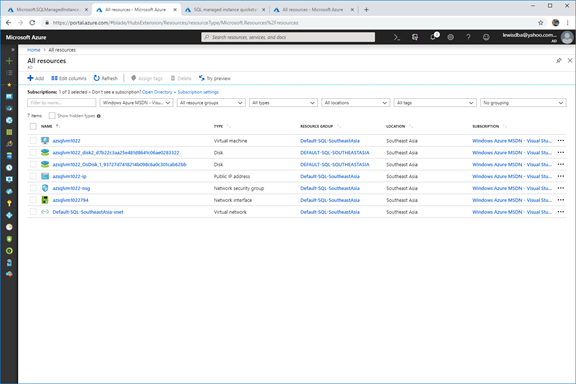Open resource group link for azsqlvm1022-ip row

(330, 176)
